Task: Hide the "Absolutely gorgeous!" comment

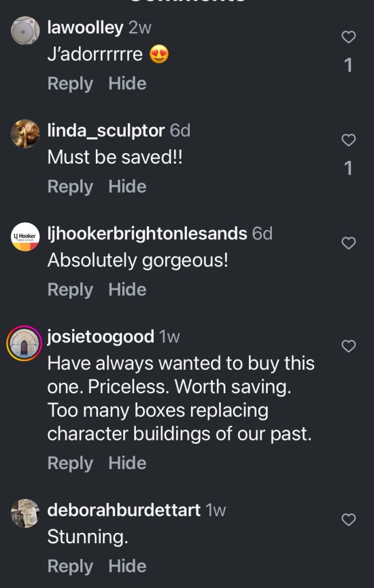Action: pos(127,290)
